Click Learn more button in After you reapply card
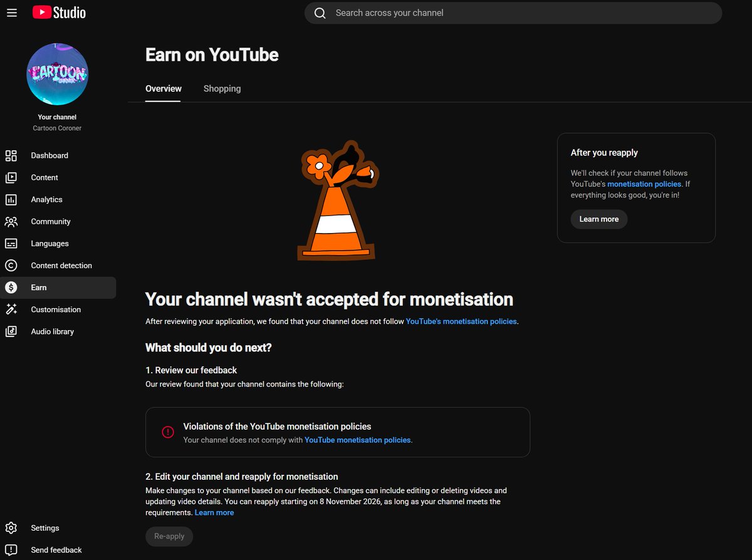Image resolution: width=752 pixels, height=560 pixels. point(599,219)
